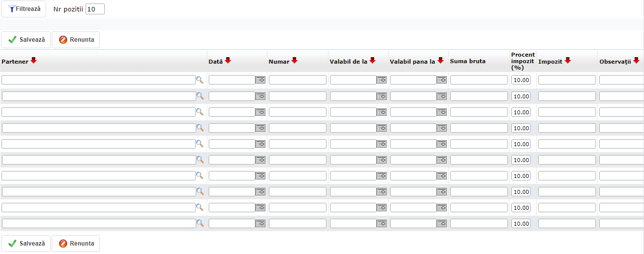Open partner search in last table row
Image resolution: width=644 pixels, height=254 pixels.
(200, 223)
